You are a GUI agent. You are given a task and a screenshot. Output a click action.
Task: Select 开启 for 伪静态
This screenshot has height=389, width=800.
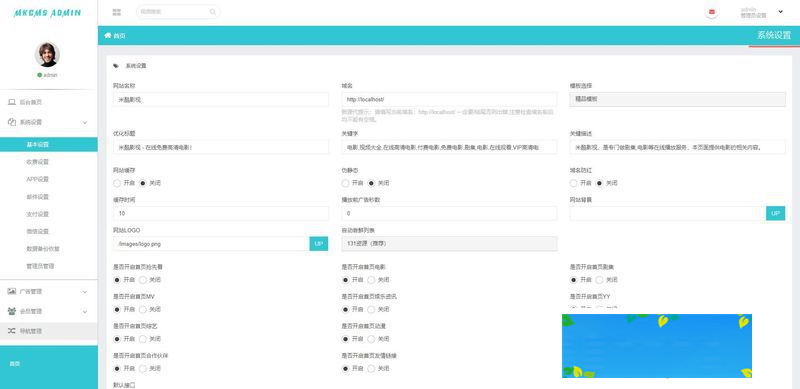coord(345,183)
